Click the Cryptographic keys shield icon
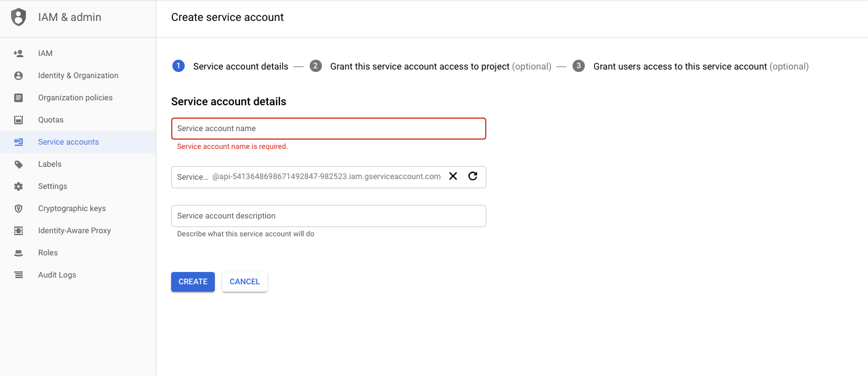Screen dimensions: 868x376 (18, 209)
